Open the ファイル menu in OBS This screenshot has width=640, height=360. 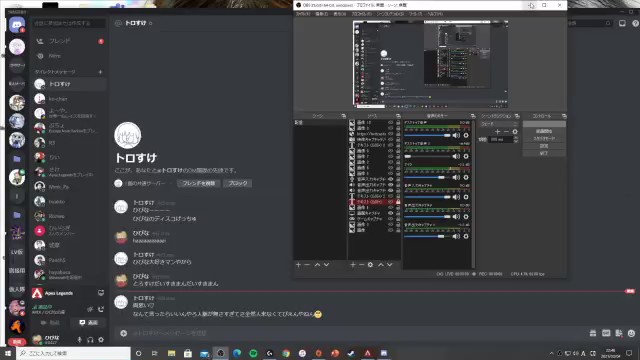[x=303, y=14]
